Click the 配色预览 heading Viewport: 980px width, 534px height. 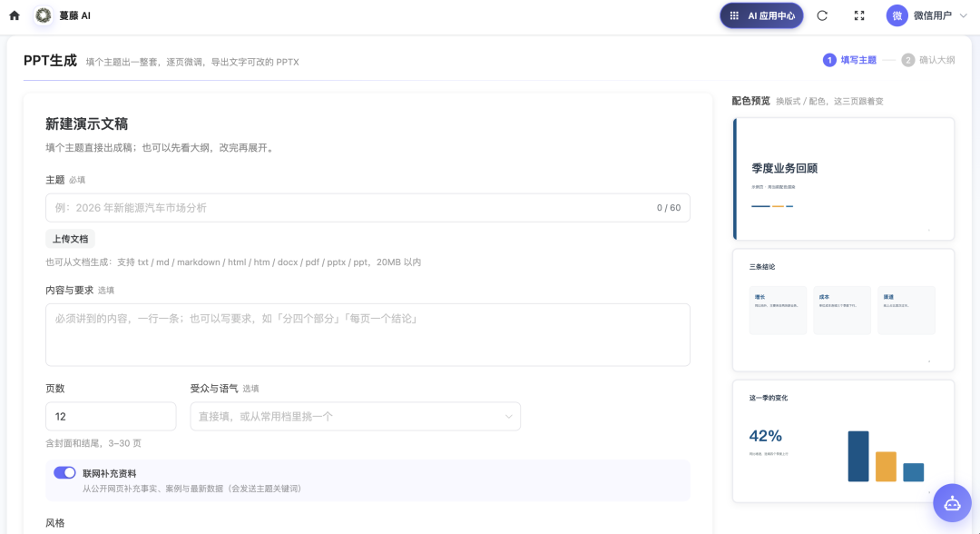750,101
